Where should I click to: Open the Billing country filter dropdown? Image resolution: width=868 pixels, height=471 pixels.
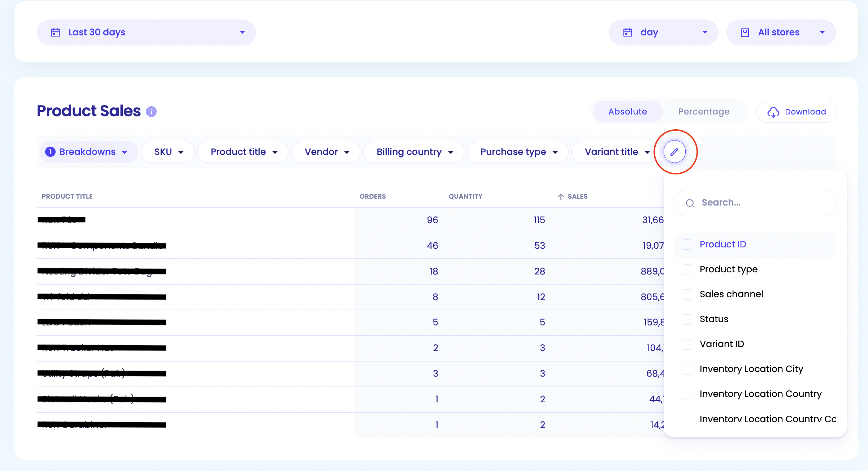pyautogui.click(x=414, y=152)
